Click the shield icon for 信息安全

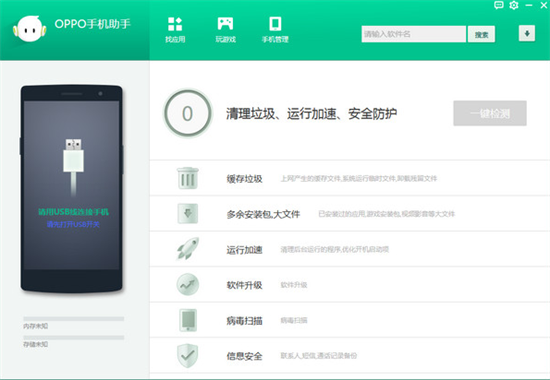(188, 355)
